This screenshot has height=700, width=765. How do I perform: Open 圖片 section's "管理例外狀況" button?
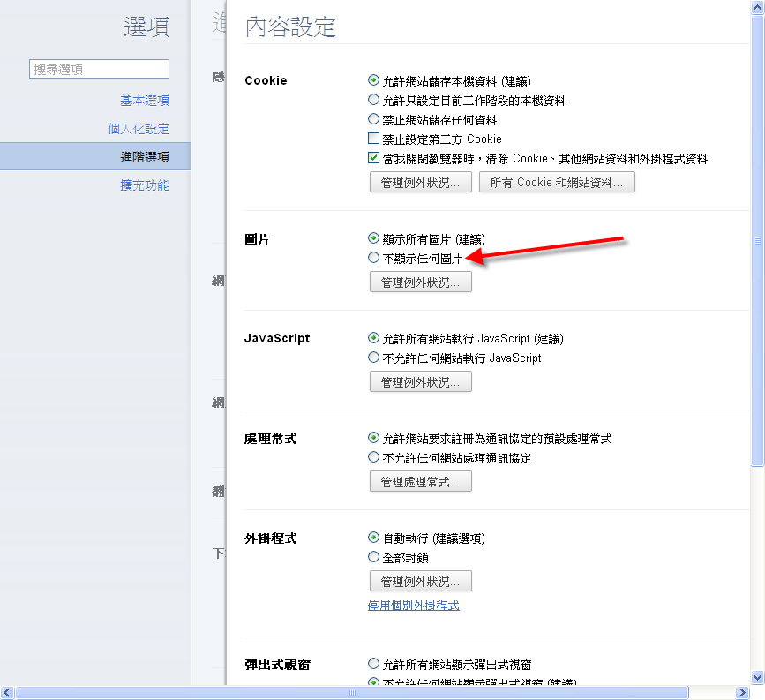pyautogui.click(x=420, y=282)
